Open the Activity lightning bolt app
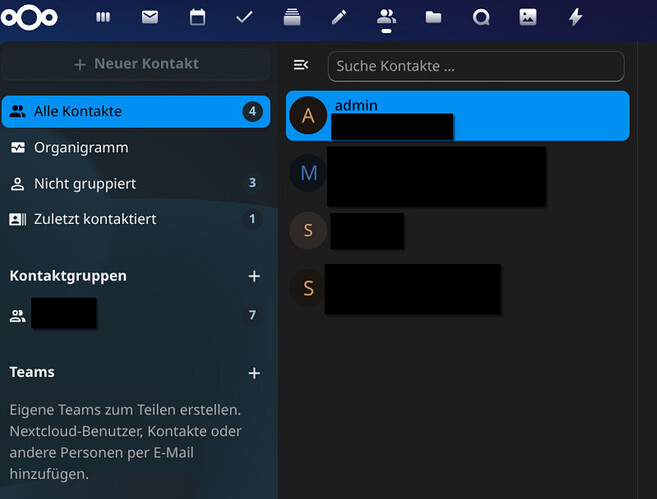Viewport: 657px width, 499px height. (576, 17)
